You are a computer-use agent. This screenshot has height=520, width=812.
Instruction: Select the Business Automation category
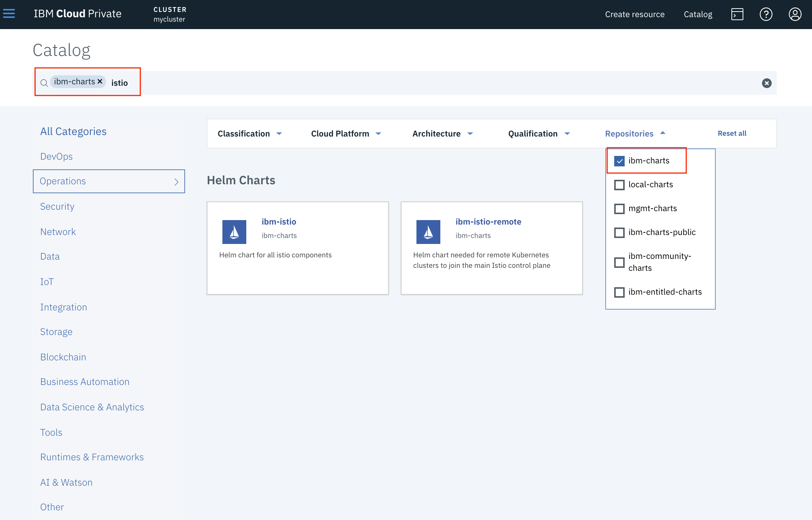[85, 382]
